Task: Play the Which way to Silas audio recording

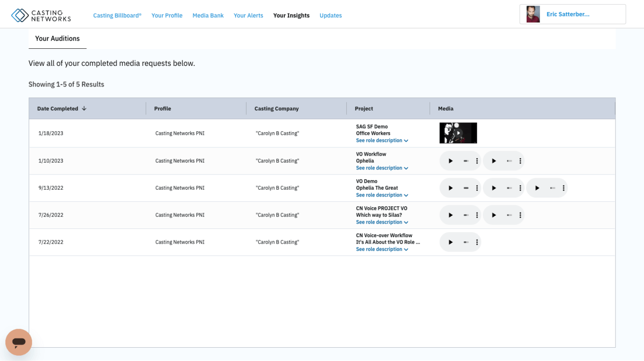Action: (450, 215)
